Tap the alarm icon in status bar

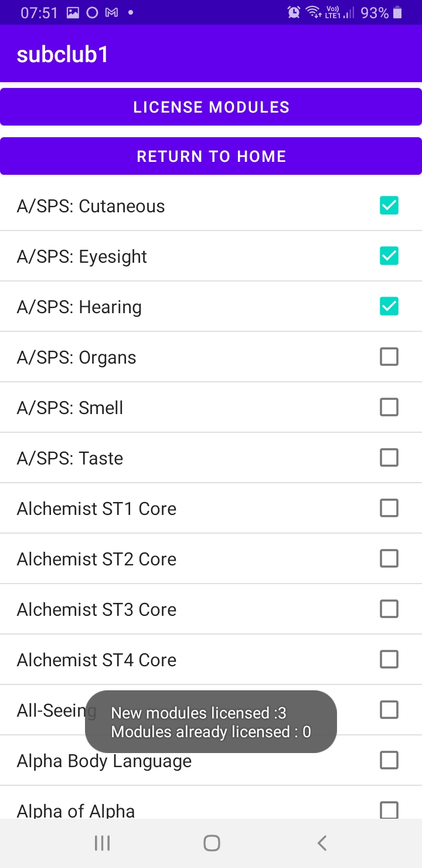[294, 12]
